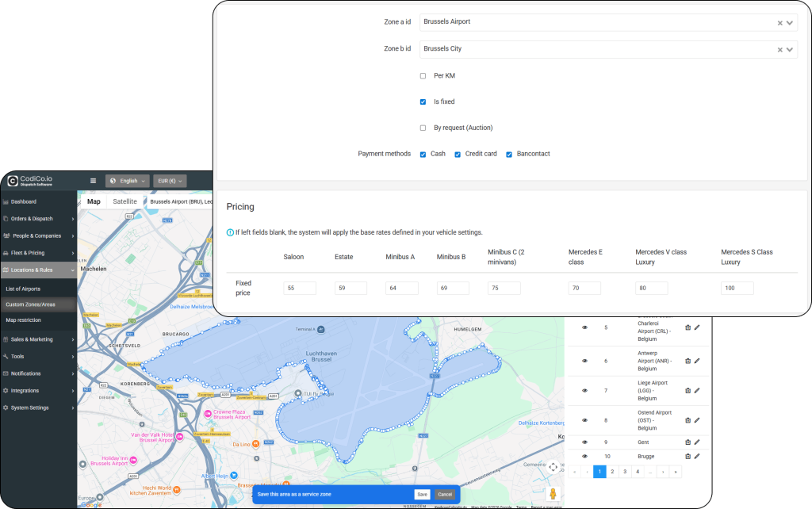Clear the Zone b id Brussels City selection
The height and width of the screenshot is (509, 812).
pos(780,50)
